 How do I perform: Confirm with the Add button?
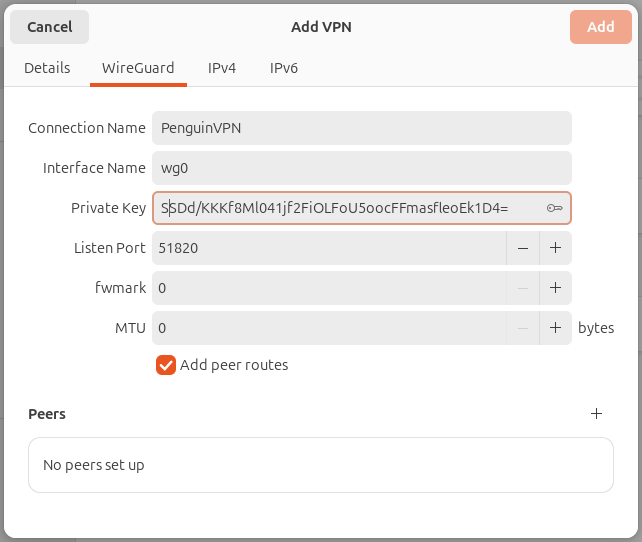point(601,27)
